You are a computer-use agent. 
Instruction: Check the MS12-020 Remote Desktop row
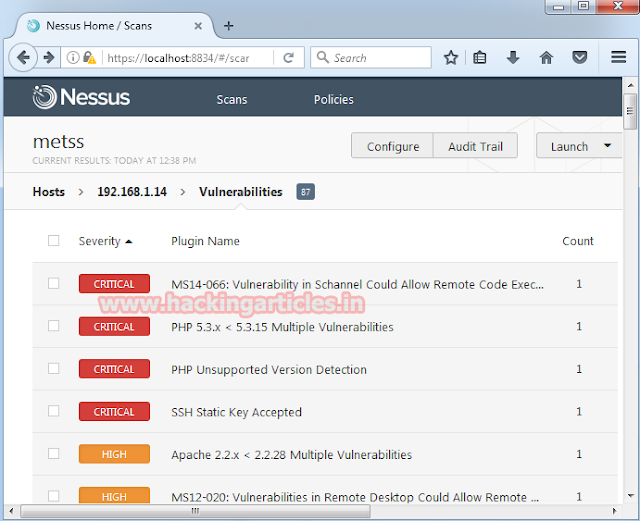click(x=53, y=496)
